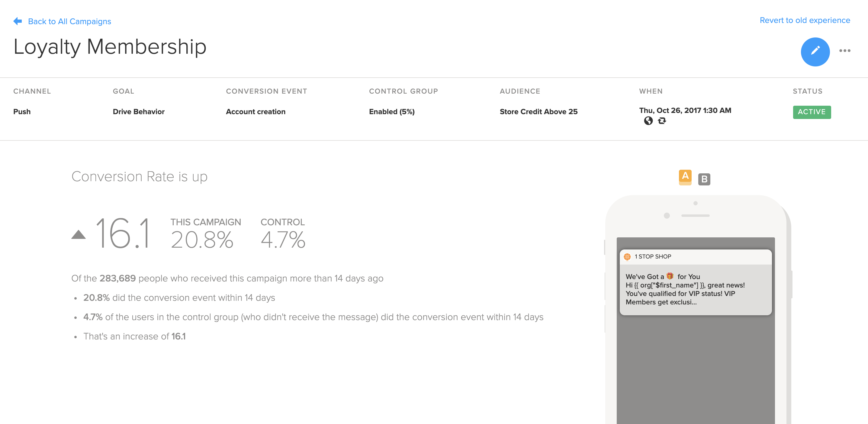This screenshot has width=868, height=424.
Task: Click the recurring schedule arrows icon
Action: (x=662, y=121)
